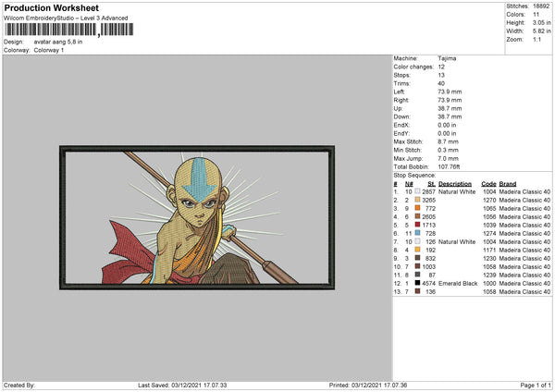Pick the red swatch for code 1039
This screenshot has height=392, width=555.
[418, 225]
